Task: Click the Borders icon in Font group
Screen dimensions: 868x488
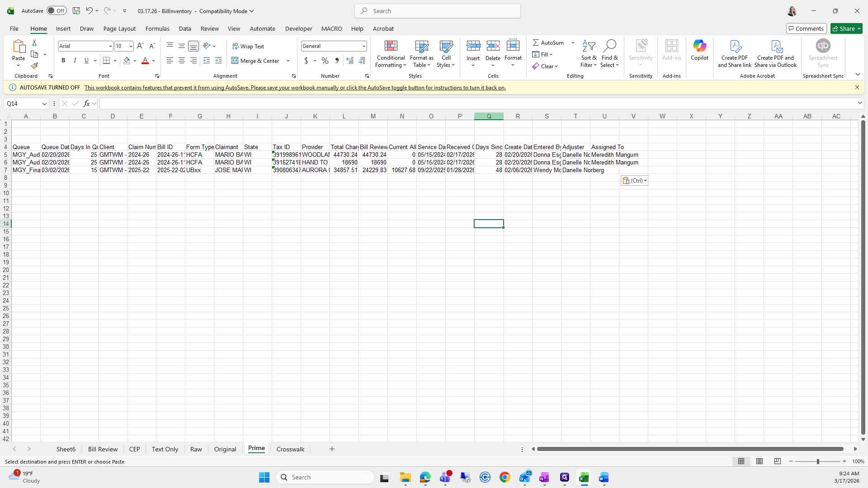Action: pos(107,61)
